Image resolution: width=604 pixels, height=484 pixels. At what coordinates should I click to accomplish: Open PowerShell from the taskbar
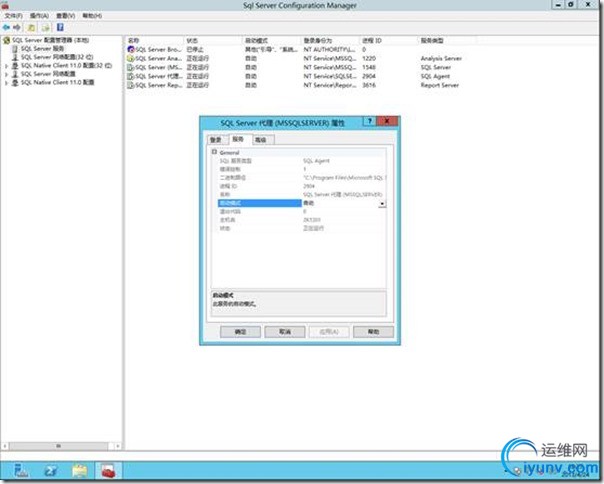[50, 471]
